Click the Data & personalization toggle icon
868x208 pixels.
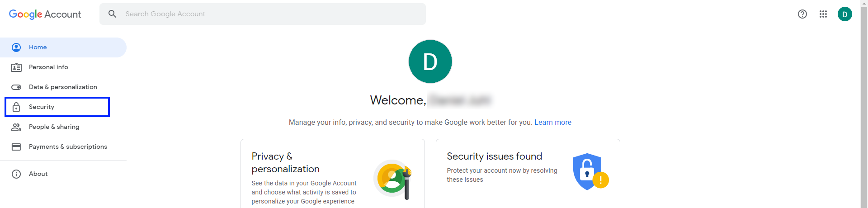click(x=16, y=87)
